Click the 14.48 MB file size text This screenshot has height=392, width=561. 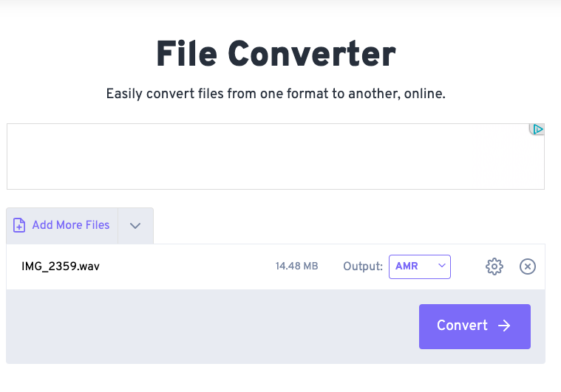[296, 267]
